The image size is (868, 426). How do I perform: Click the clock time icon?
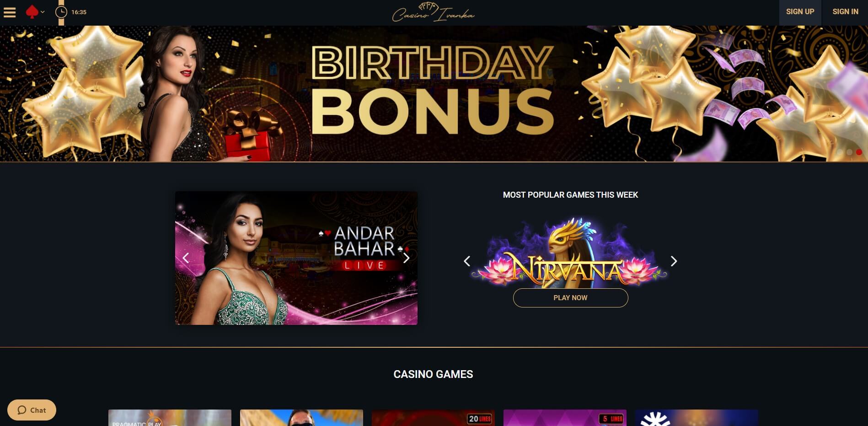point(61,12)
